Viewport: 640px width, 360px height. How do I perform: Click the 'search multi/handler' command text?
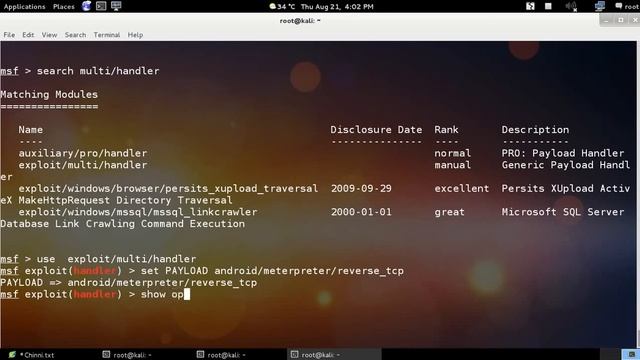coord(98,71)
